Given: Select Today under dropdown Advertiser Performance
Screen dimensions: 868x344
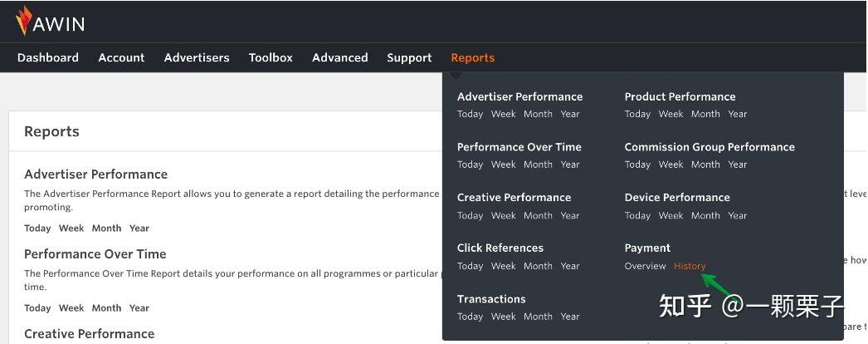Looking at the screenshot, I should point(470,115).
